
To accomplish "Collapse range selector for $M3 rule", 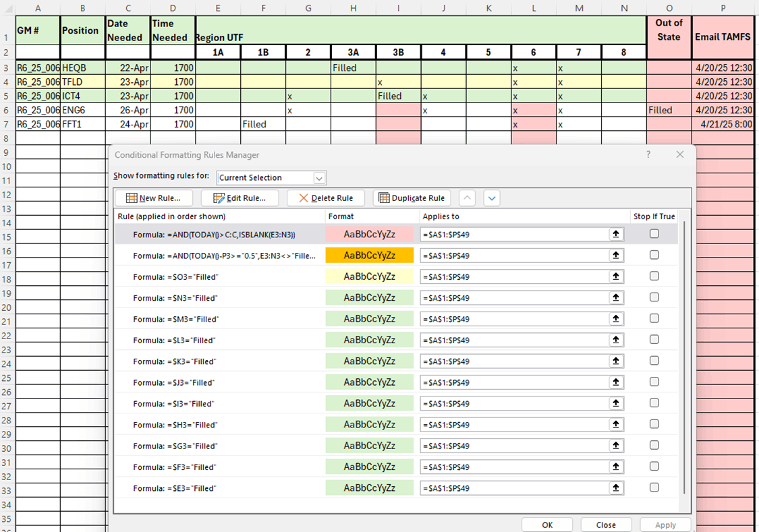I will coord(616,319).
